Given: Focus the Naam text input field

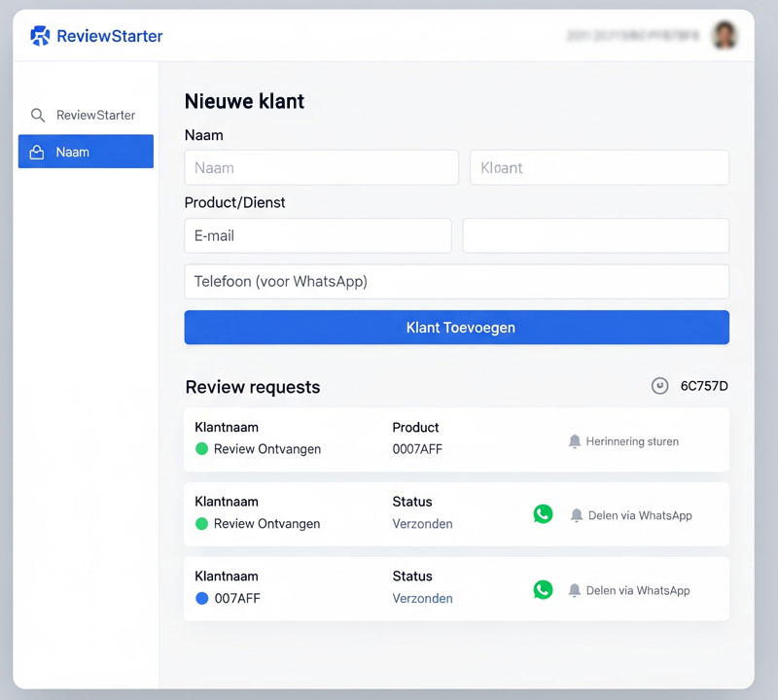Looking at the screenshot, I should [x=321, y=167].
